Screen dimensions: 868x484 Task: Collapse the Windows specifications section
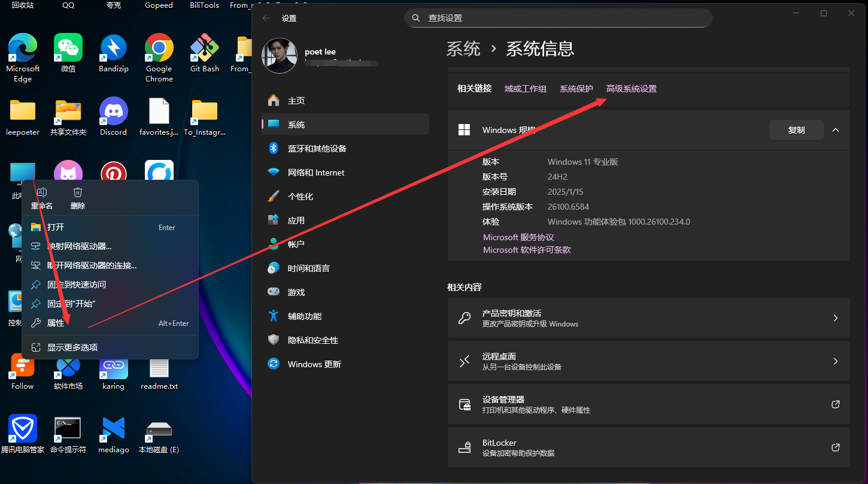[836, 130]
